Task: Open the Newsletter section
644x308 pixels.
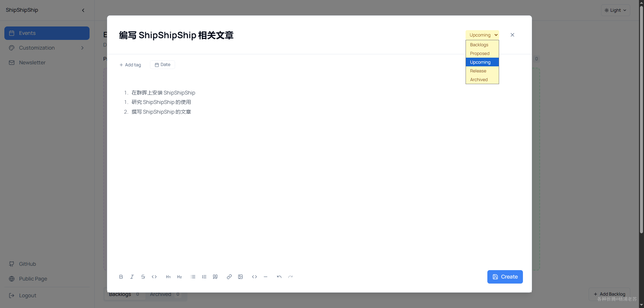Action: click(47, 63)
